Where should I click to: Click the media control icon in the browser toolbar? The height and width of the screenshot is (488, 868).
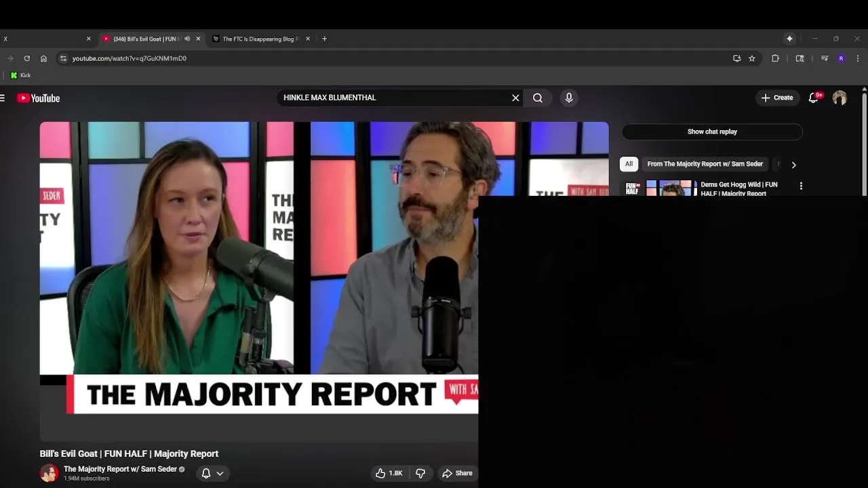click(x=825, y=58)
